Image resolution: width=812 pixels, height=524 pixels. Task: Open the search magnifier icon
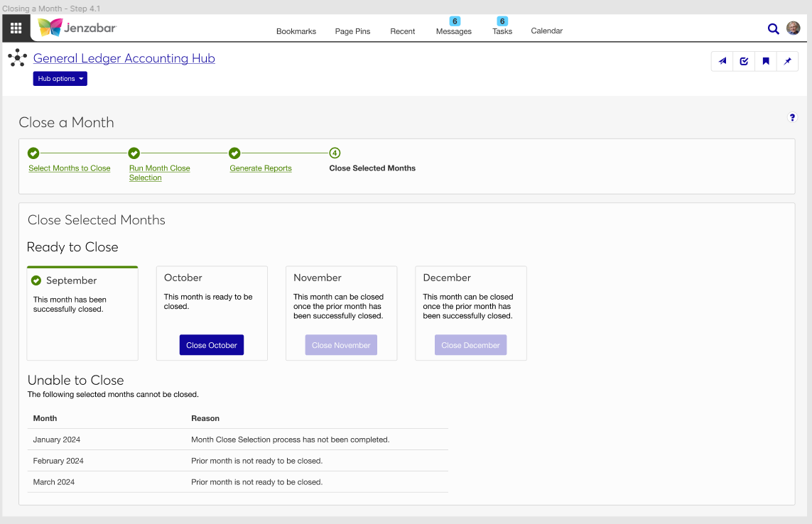[x=773, y=28]
